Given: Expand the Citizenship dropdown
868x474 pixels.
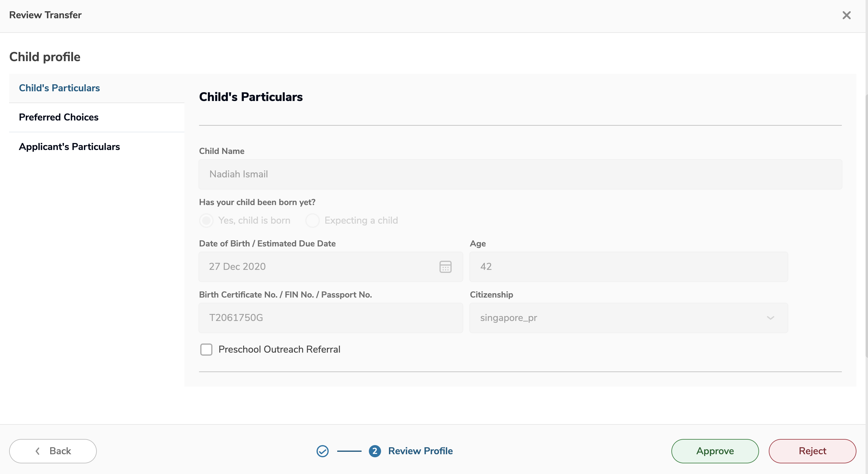Looking at the screenshot, I should [628, 318].
